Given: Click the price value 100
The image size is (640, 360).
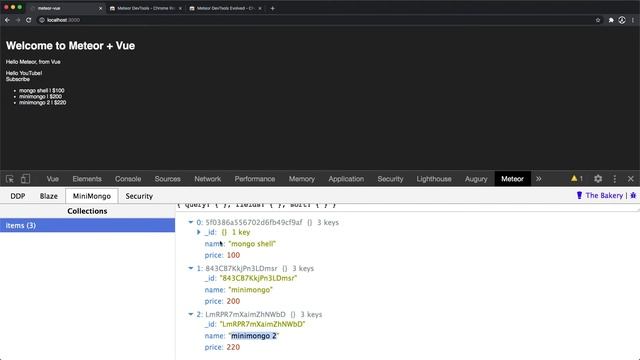Looking at the screenshot, I should [x=233, y=255].
